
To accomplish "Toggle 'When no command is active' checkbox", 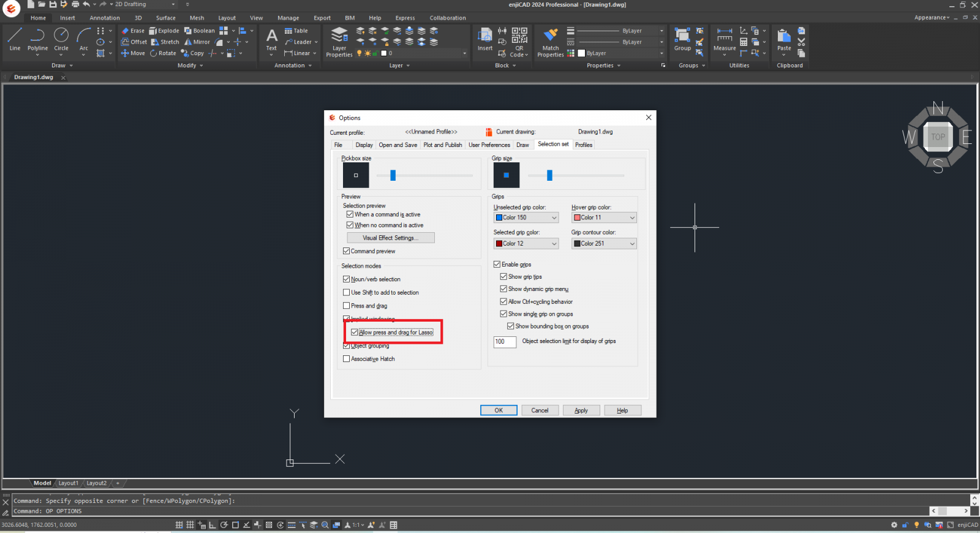I will click(350, 225).
